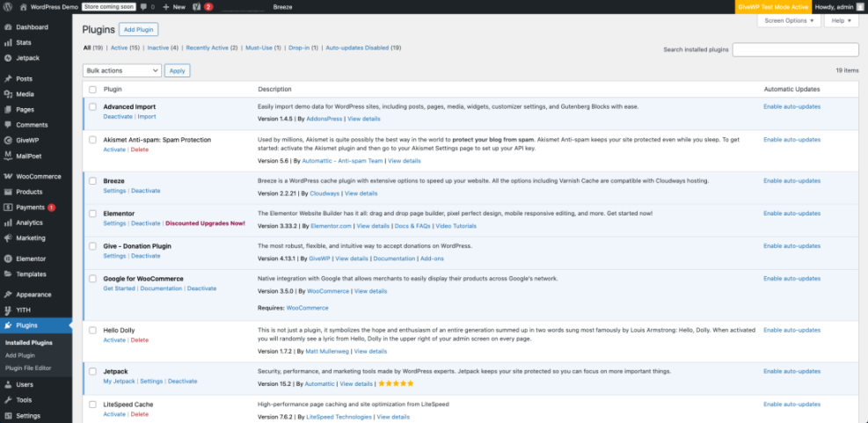This screenshot has height=423, width=868.
Task: Click the admin user avatar
Action: coord(860,7)
